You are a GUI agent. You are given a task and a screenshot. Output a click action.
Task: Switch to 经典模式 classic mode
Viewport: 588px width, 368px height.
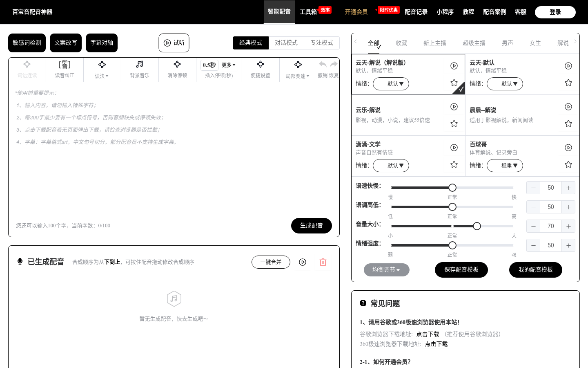click(251, 43)
